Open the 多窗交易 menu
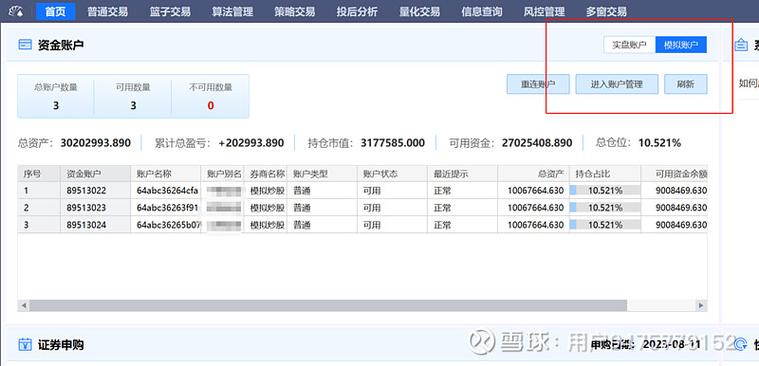The height and width of the screenshot is (366, 759). click(607, 11)
